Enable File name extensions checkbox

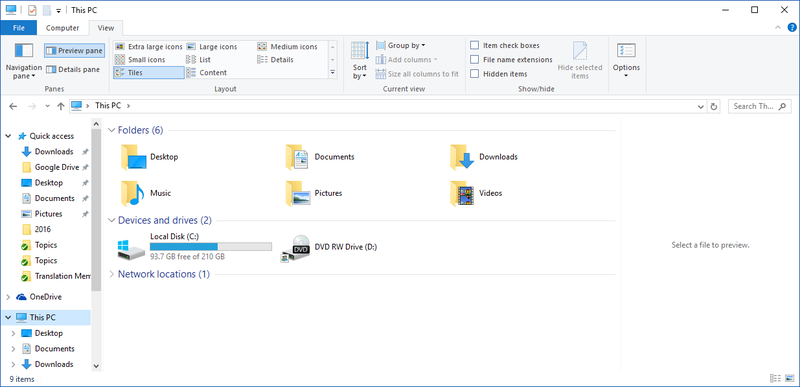tap(511, 60)
